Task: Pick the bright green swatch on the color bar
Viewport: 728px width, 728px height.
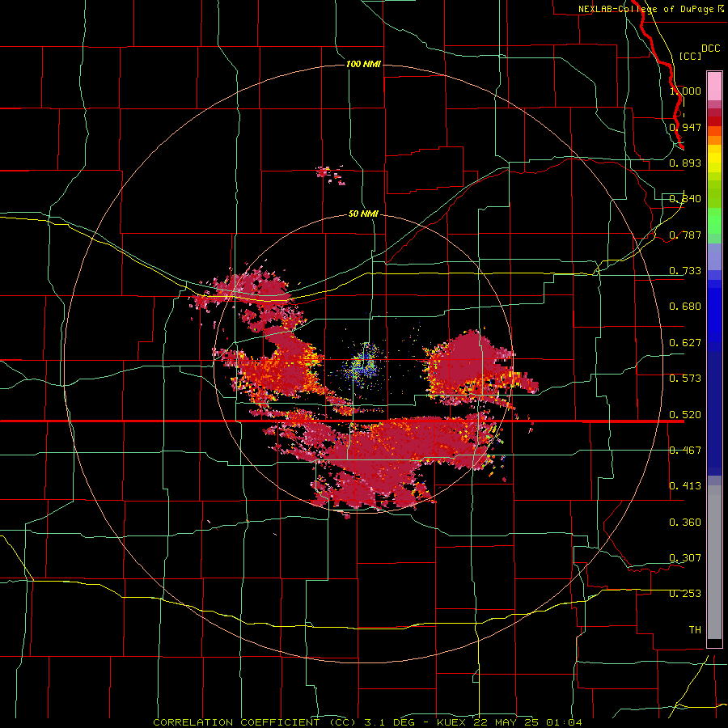Action: [714, 221]
